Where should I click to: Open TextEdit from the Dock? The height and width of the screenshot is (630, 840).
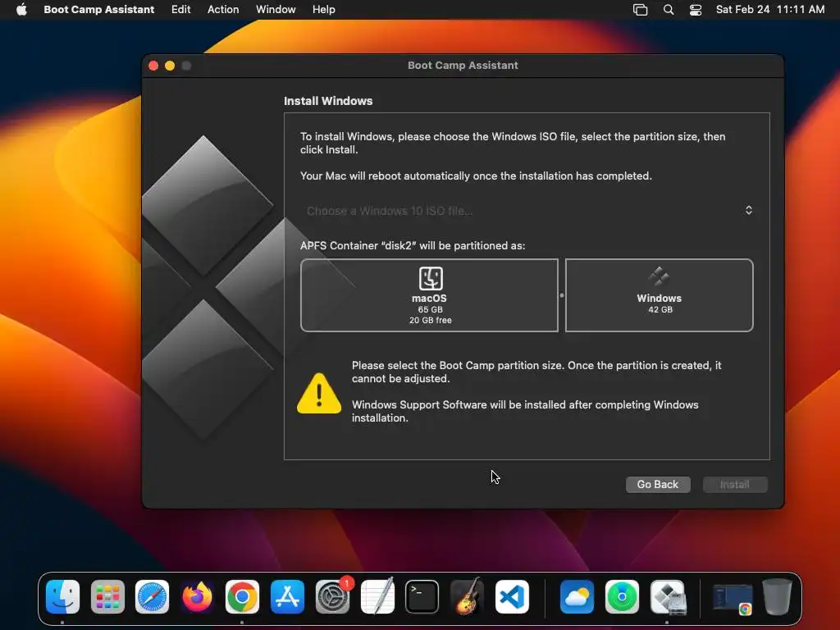[377, 597]
